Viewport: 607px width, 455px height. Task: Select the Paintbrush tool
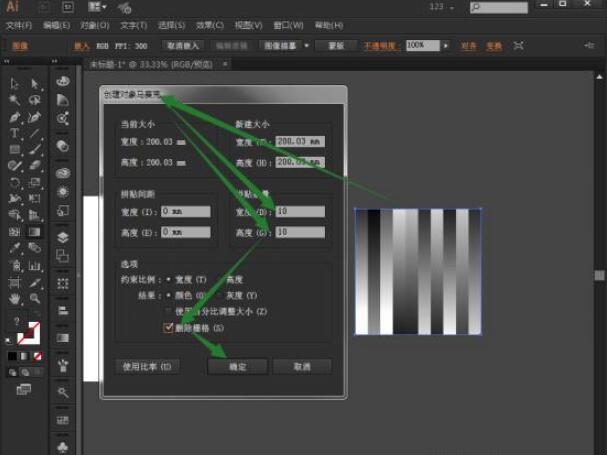pyautogui.click(x=35, y=149)
